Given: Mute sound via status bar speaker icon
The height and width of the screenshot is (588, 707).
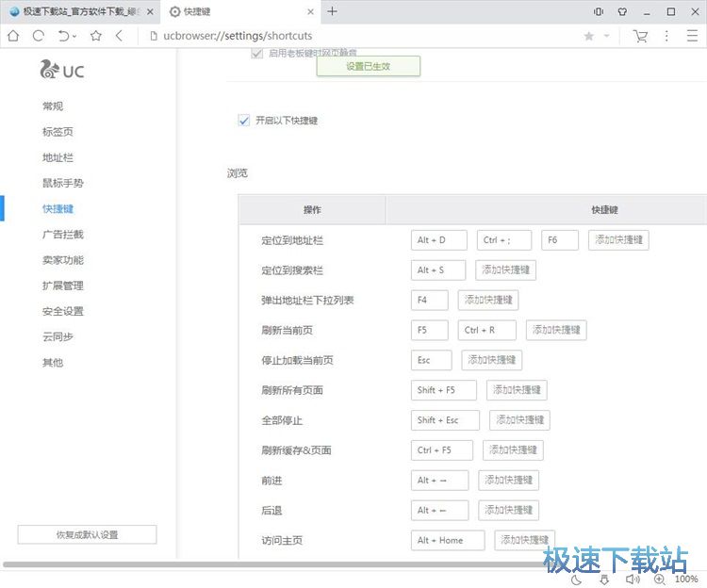Looking at the screenshot, I should (633, 580).
